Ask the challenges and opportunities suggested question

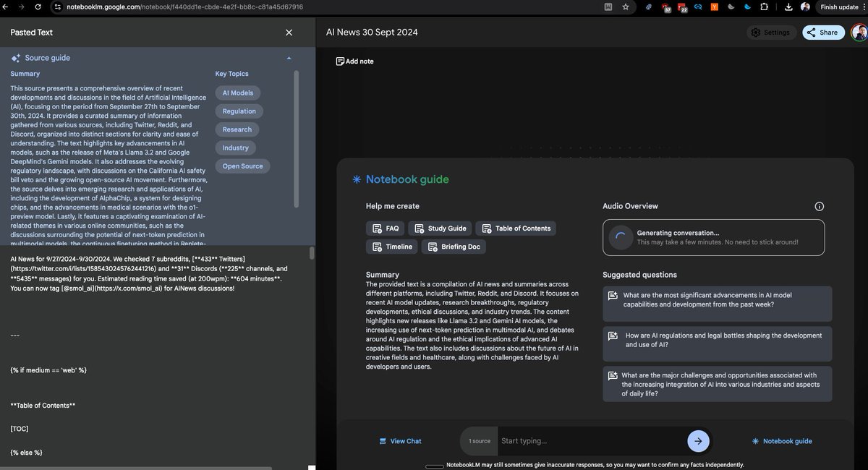(x=717, y=385)
